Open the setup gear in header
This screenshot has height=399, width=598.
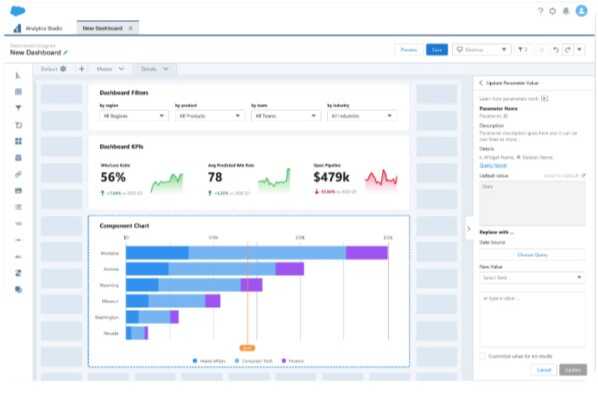[x=553, y=11]
